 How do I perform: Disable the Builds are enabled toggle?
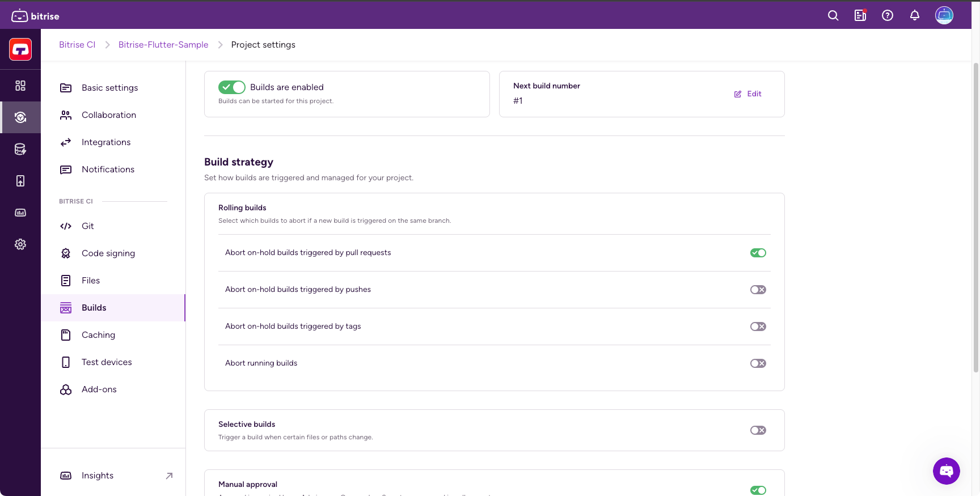click(x=231, y=87)
